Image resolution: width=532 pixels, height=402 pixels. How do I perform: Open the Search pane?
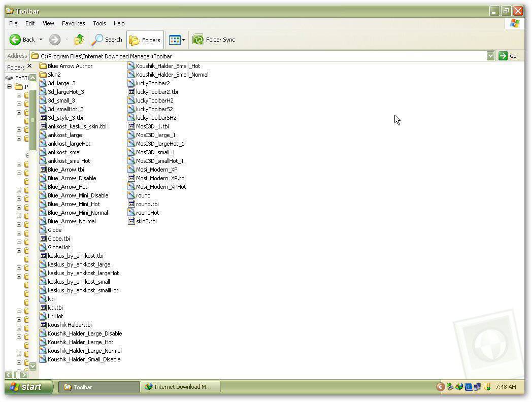[x=107, y=40]
